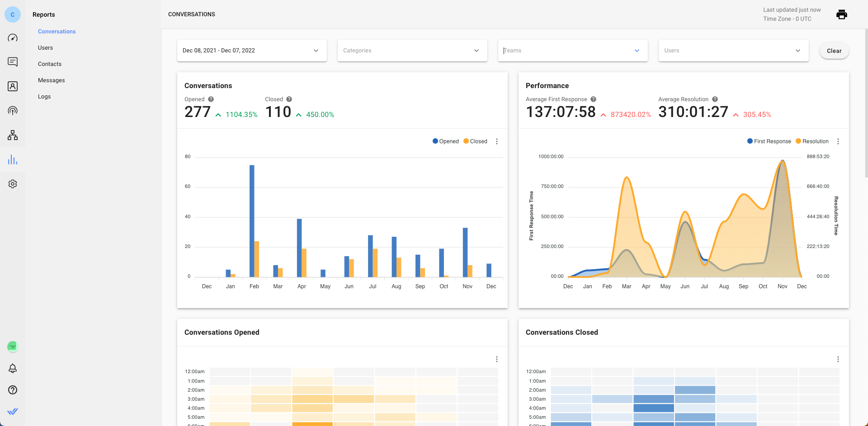Open the help question mark icon in sidebar

[x=13, y=390]
